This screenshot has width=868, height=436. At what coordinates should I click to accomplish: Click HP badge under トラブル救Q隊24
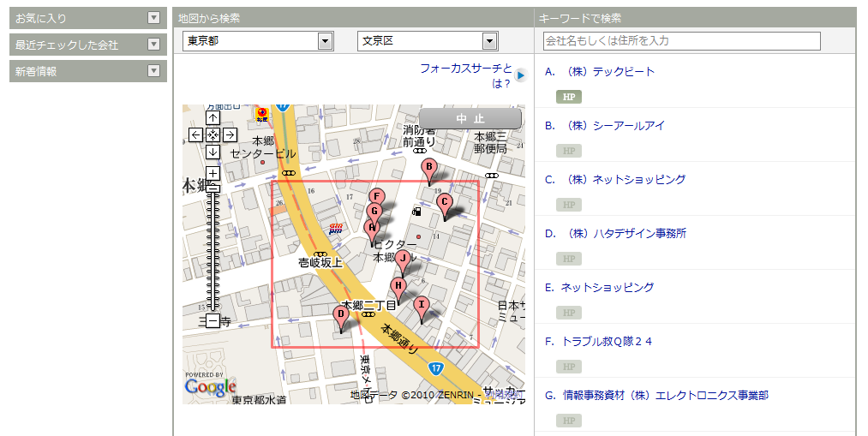(568, 367)
